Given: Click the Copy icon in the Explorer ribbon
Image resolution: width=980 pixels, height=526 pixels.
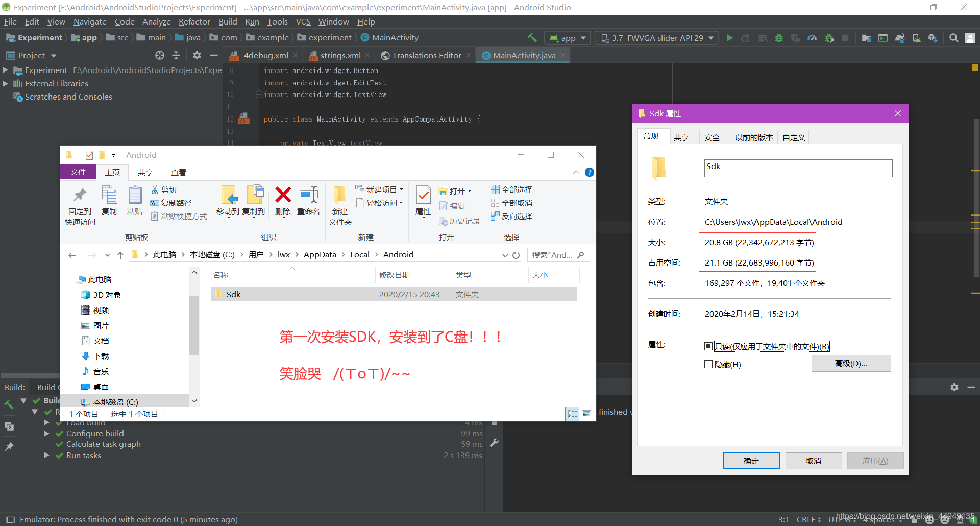Looking at the screenshot, I should click(x=109, y=196).
